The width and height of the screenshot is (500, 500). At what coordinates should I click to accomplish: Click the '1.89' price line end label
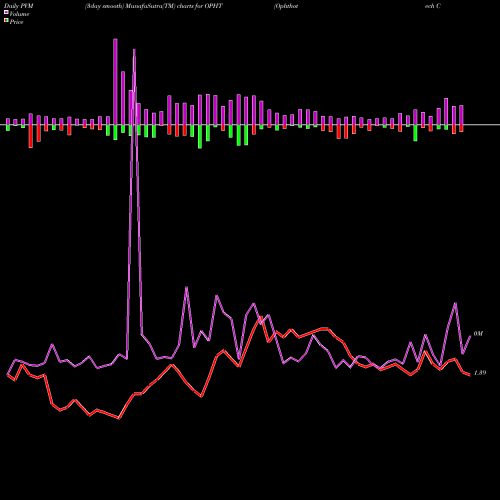[480, 373]
